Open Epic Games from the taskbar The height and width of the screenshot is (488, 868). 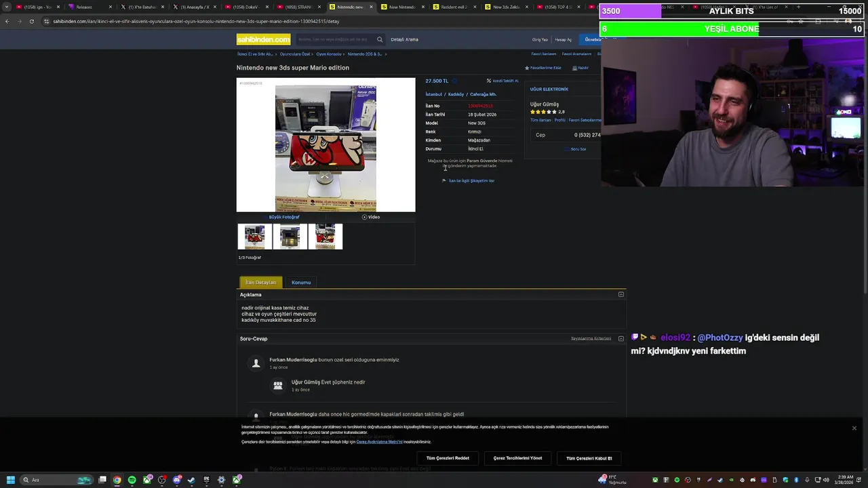coord(207,480)
